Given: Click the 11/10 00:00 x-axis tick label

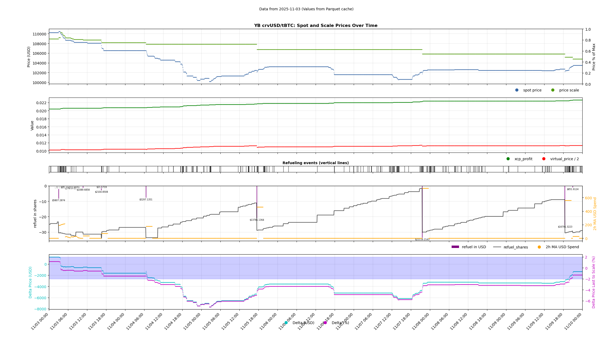Looking at the screenshot, I should [573, 321].
